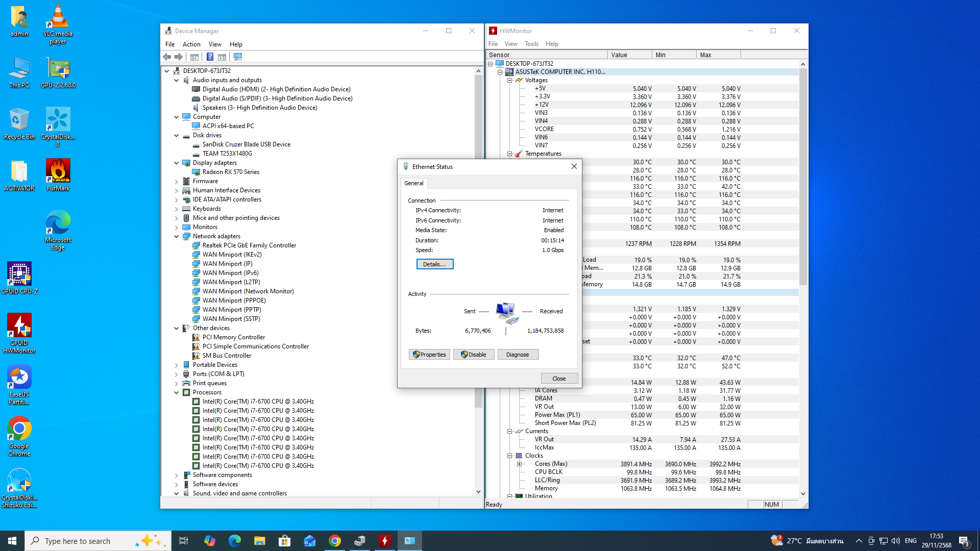Click the blue Help toolbar icon in Device Manager
The width and height of the screenshot is (980, 551).
[210, 57]
